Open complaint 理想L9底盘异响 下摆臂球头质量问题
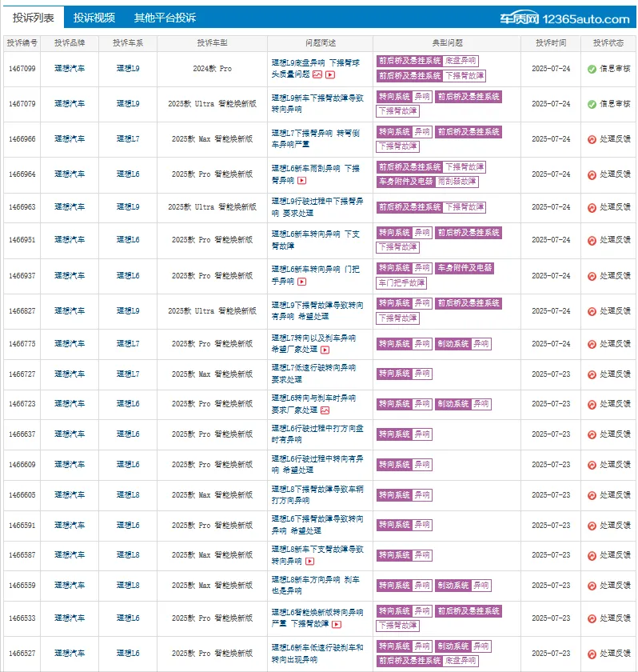638x672 pixels. click(x=316, y=69)
